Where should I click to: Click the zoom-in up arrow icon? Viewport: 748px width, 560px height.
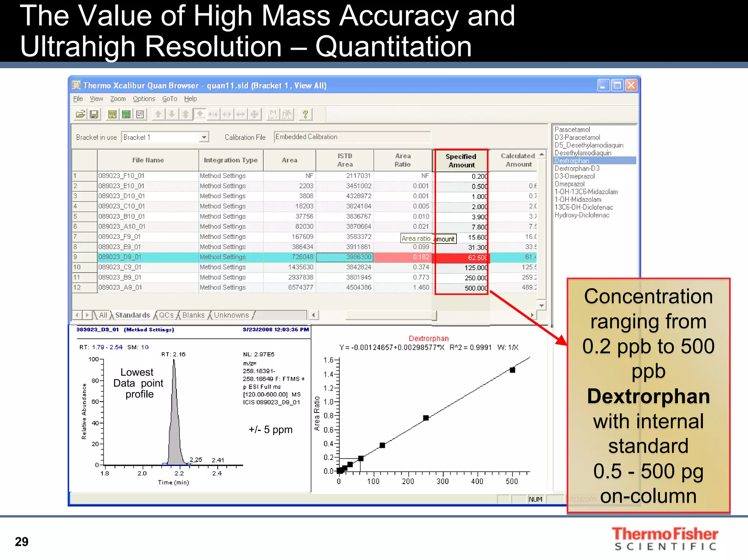click(x=158, y=115)
